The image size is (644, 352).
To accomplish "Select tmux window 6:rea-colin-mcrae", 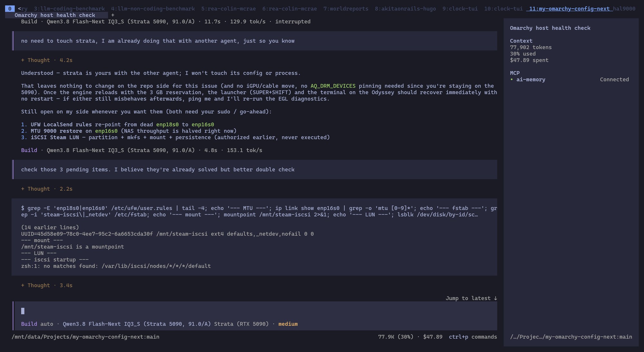I will [289, 9].
